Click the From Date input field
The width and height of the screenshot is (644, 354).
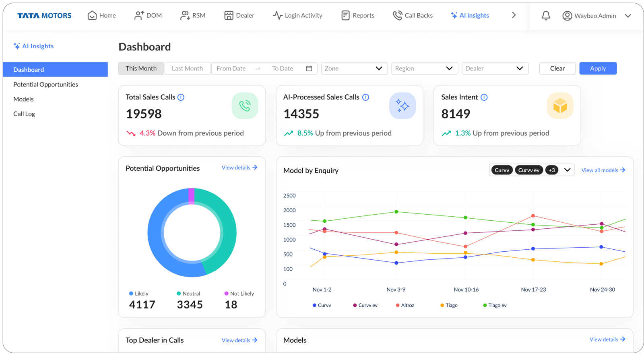coord(231,68)
